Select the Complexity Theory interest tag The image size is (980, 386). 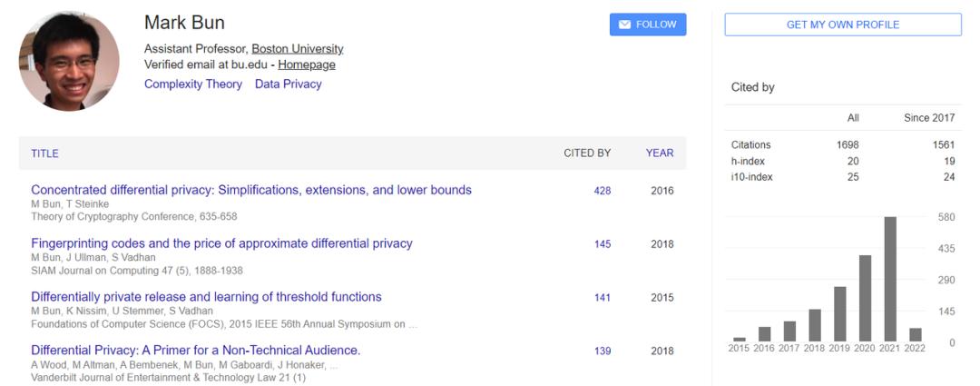pyautogui.click(x=193, y=84)
